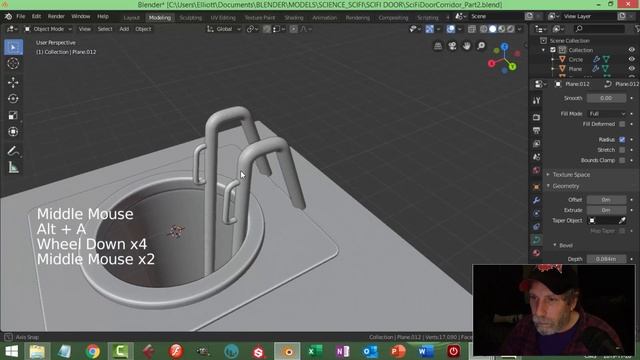Switch to the UV Editing workspace tab
Viewport: 640px width, 360px height.
(223, 18)
